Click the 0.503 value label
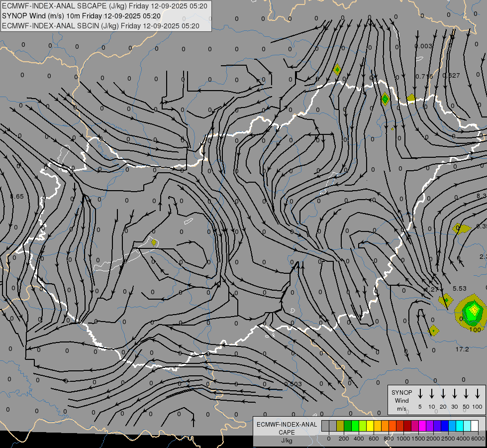487x448 pixels. pos(293,384)
